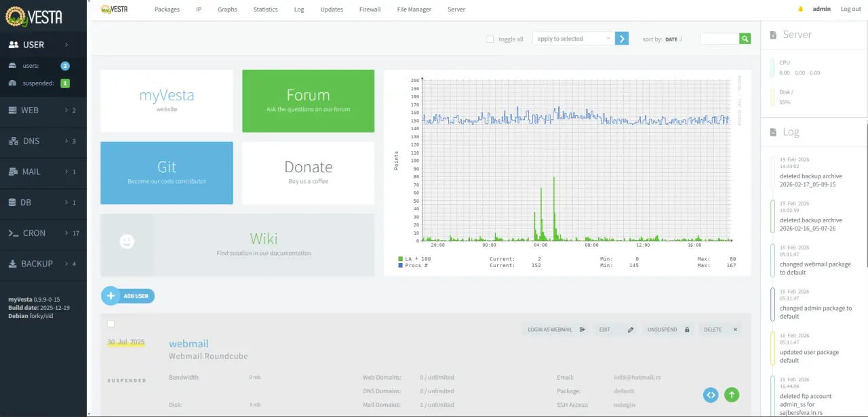Click the notification bell icon

tap(800, 9)
